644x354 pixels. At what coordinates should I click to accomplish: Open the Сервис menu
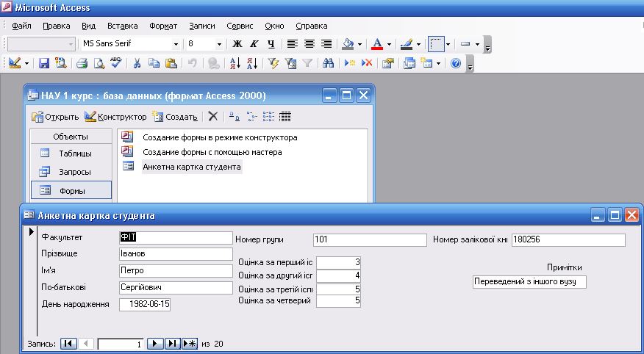click(239, 26)
